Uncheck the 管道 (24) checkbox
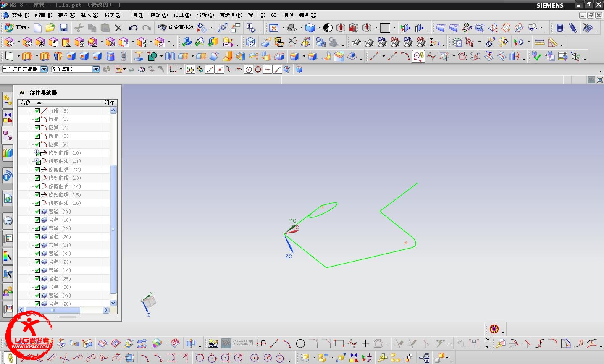 tap(37, 270)
